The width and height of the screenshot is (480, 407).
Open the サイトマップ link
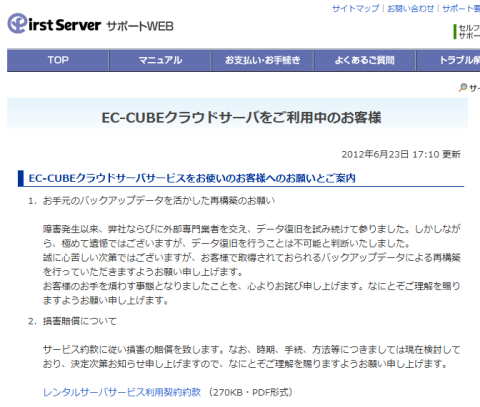tap(356, 9)
